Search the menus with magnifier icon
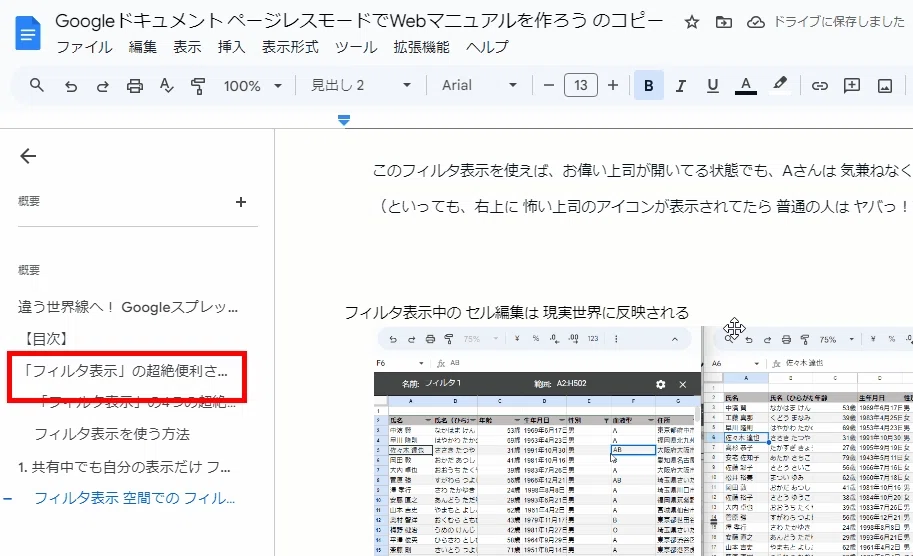 click(37, 86)
